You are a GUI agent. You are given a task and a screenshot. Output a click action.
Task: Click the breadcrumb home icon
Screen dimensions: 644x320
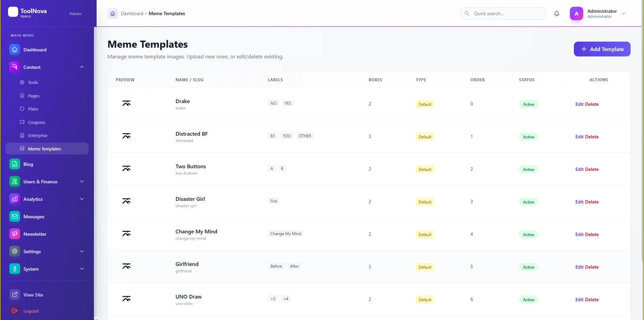click(113, 13)
